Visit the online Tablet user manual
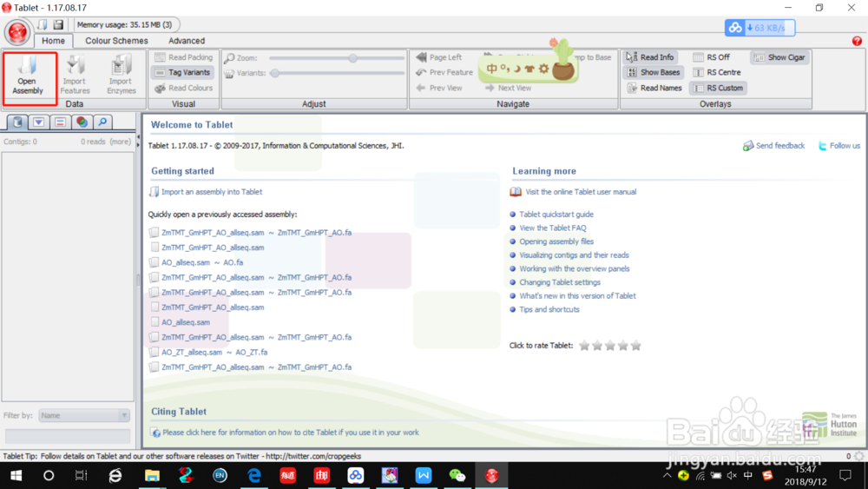Viewport: 868px width, 489px height. (x=581, y=192)
